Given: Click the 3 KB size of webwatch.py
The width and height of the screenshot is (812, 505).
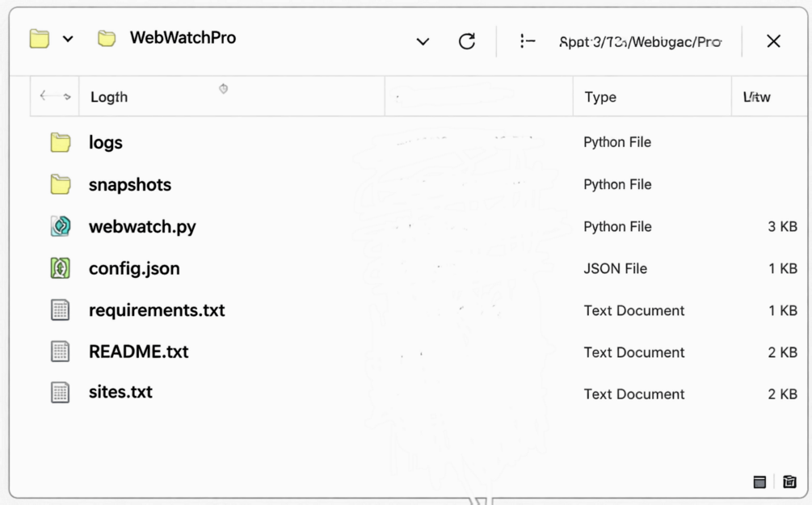Looking at the screenshot, I should click(x=782, y=227).
